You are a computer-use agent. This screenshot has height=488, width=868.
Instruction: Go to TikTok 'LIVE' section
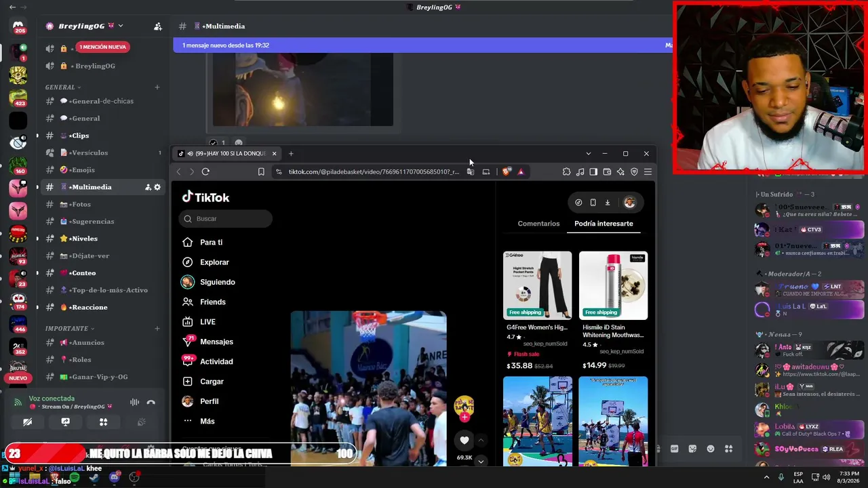pyautogui.click(x=198, y=322)
